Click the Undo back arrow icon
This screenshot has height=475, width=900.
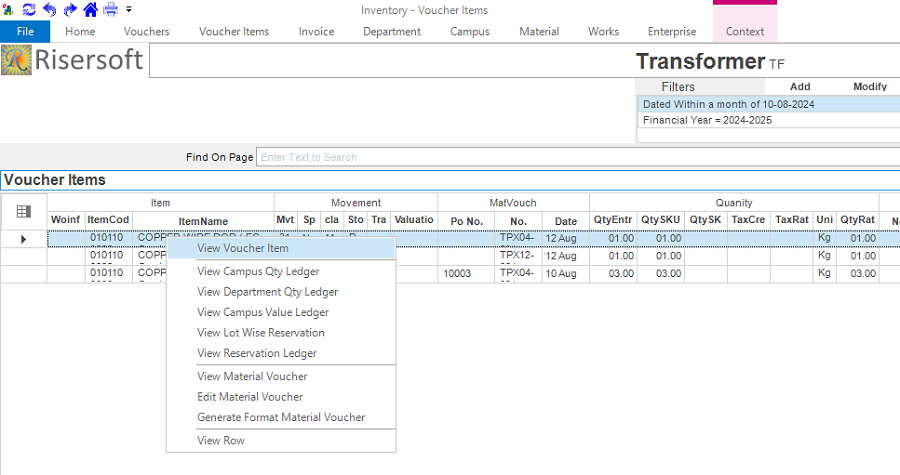49,9
